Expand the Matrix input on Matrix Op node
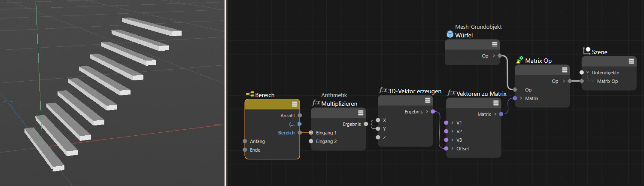Screen dimensions: 644x186 click(521, 98)
